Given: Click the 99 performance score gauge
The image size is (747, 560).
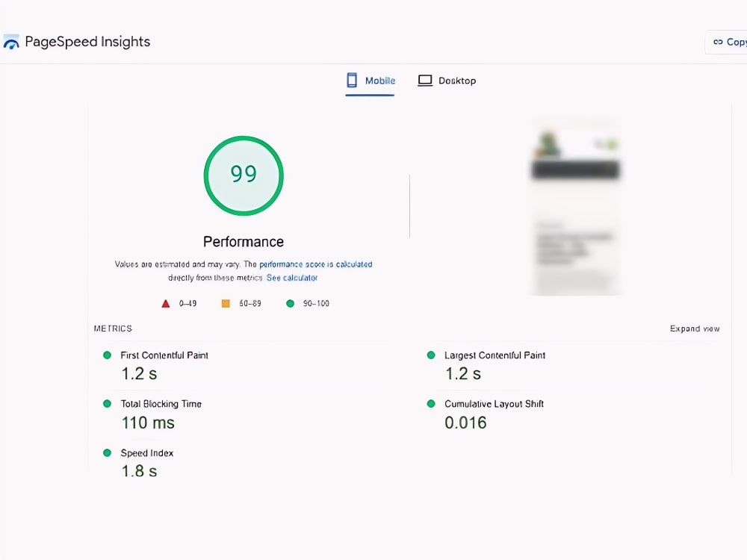Looking at the screenshot, I should point(244,175).
